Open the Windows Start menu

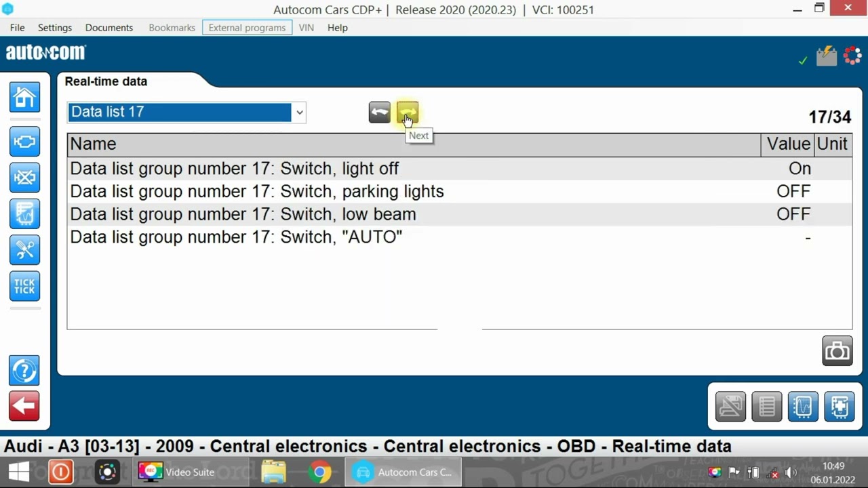pos(19,472)
